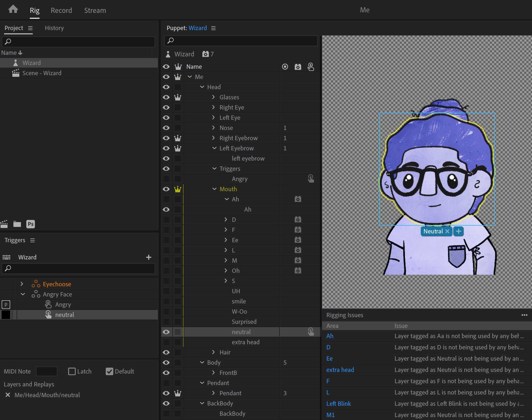
Task: Click trigger hand icon on Angry layer row
Action: click(x=311, y=179)
